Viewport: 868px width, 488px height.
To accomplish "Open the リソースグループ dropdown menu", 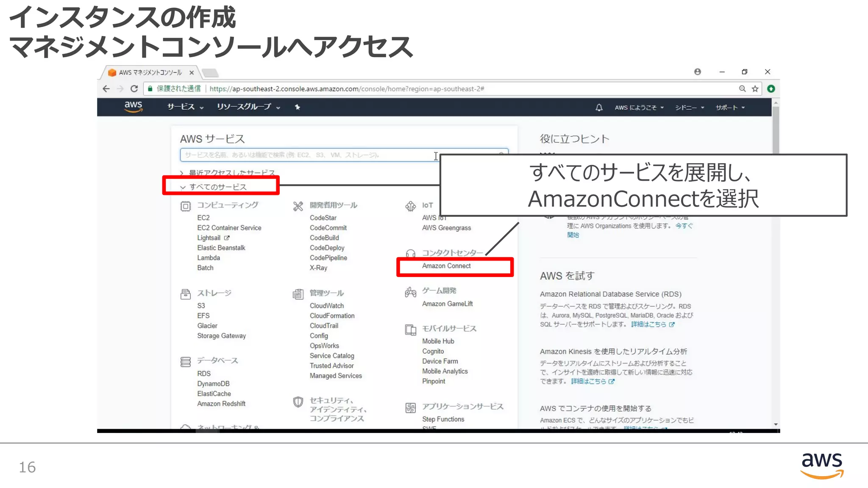I will coord(248,107).
